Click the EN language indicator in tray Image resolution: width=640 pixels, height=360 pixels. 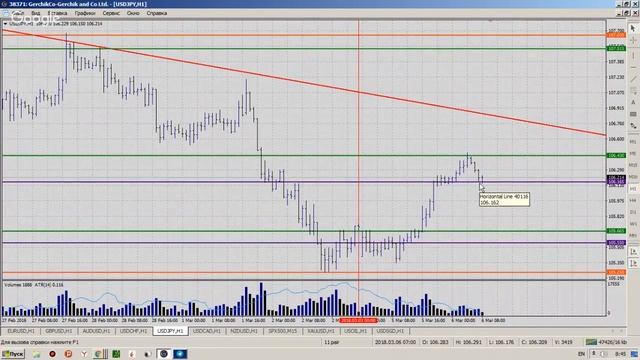point(582,353)
